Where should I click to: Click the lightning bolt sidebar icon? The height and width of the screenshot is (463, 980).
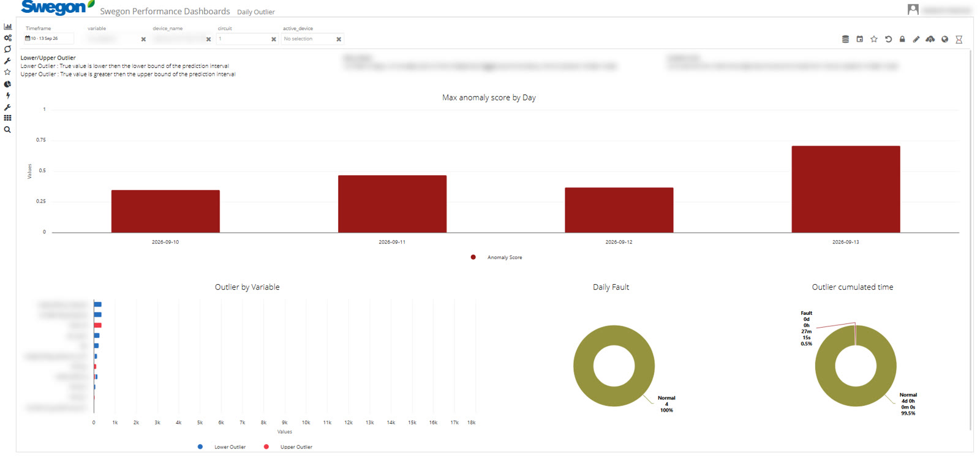(x=7, y=96)
